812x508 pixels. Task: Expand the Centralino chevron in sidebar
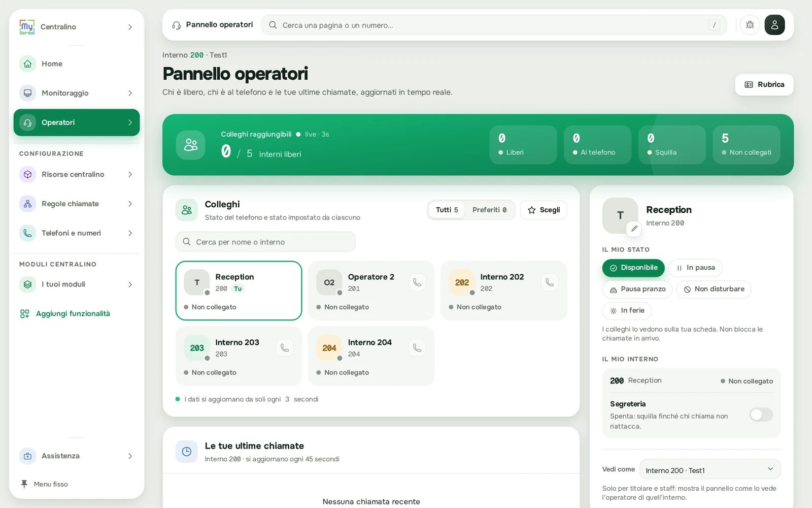(x=130, y=27)
